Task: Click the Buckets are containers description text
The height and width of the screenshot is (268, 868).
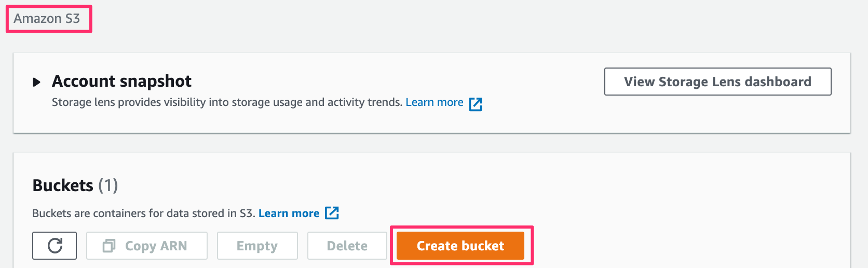Action: (x=143, y=213)
